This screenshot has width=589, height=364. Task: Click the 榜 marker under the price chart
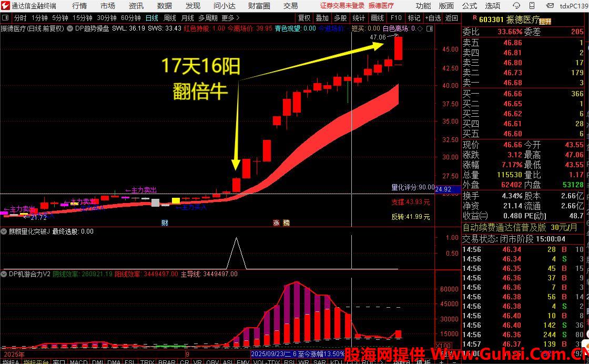coord(287,223)
